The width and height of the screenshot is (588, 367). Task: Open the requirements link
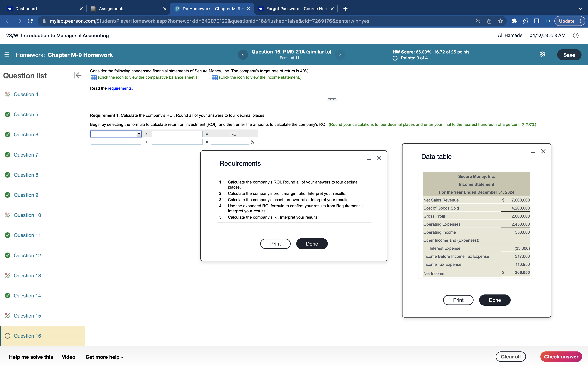[120, 88]
